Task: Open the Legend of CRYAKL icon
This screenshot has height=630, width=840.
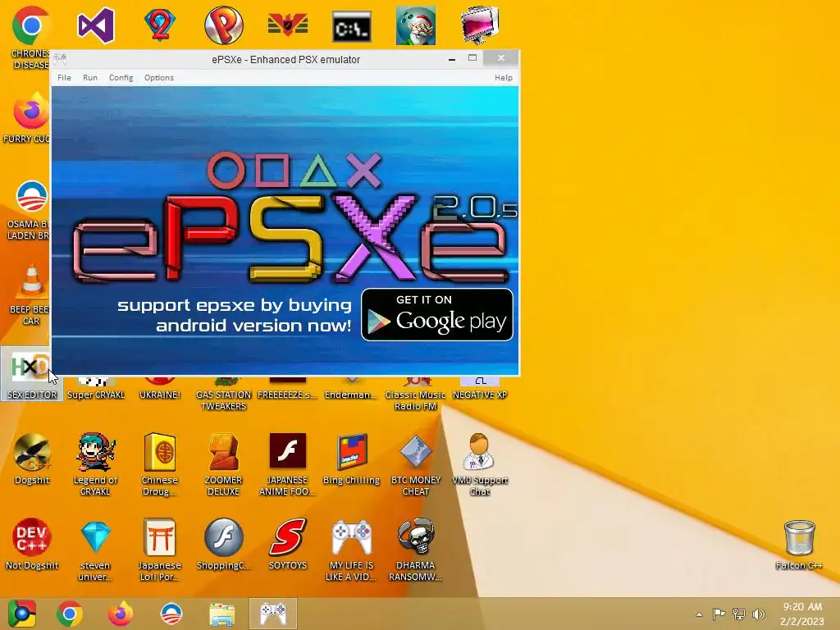Action: [95, 453]
